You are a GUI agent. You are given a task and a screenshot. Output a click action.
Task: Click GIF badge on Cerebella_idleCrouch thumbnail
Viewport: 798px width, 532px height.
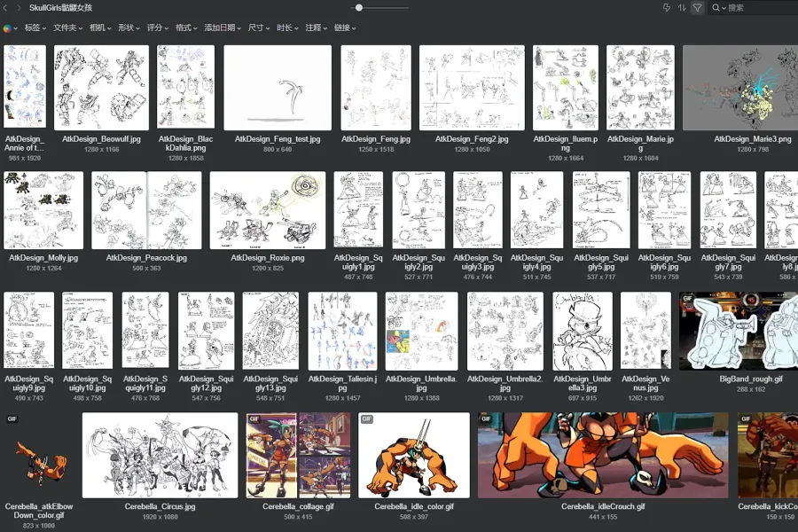(486, 419)
